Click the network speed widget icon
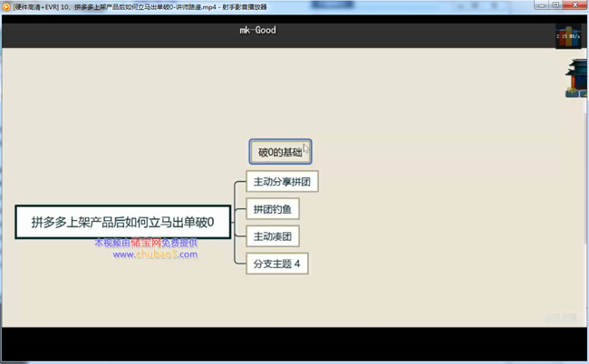Image resolution: width=589 pixels, height=364 pixels. (x=568, y=36)
